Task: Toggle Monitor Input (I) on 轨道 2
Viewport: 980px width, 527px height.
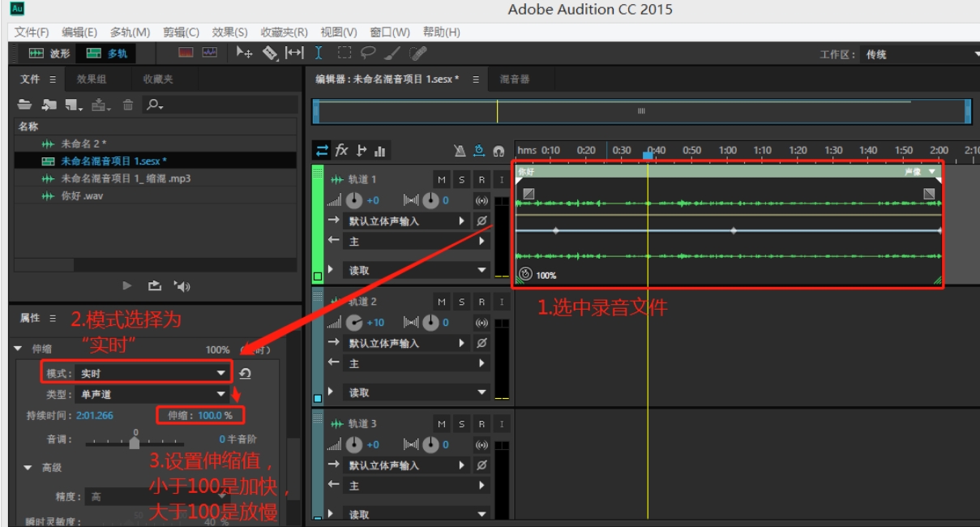Action: (x=502, y=302)
